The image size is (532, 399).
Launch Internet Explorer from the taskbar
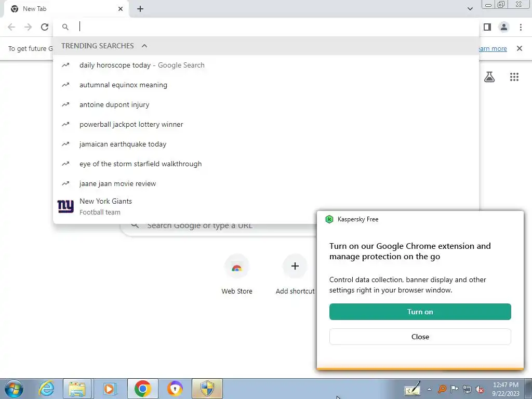tap(46, 389)
